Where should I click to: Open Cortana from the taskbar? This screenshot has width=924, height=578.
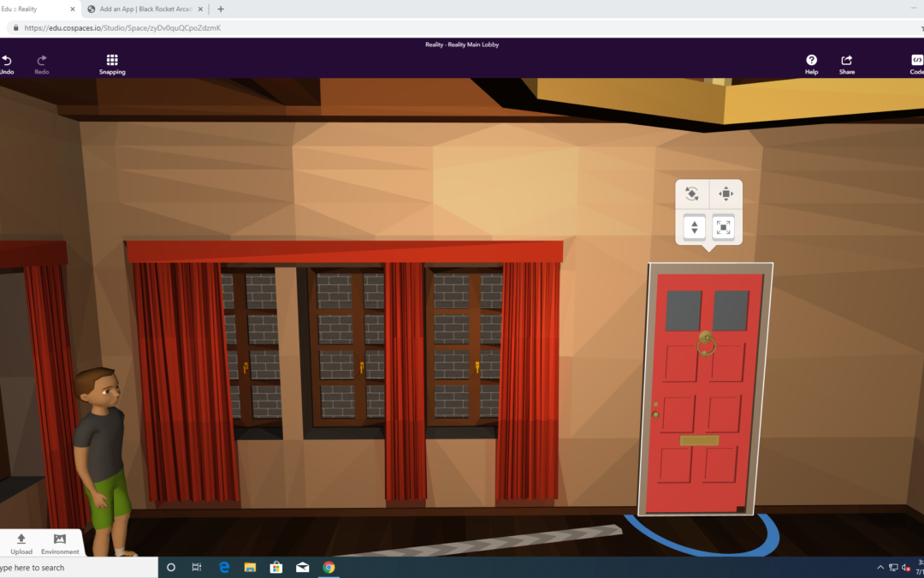pos(171,568)
